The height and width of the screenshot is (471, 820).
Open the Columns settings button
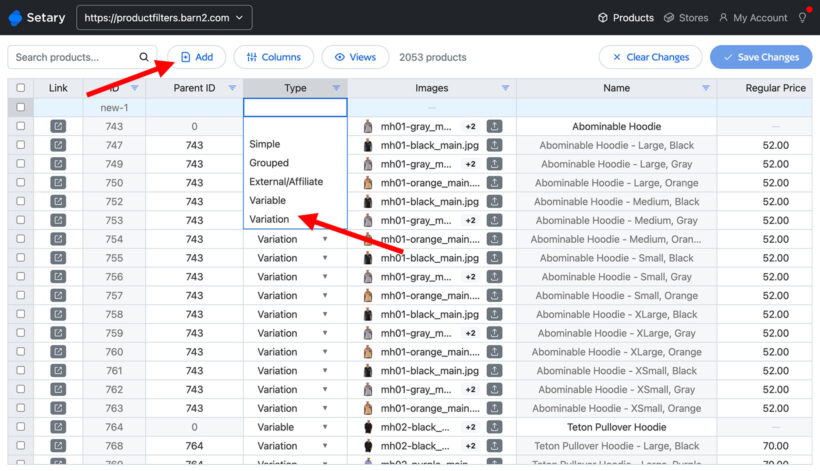(x=274, y=57)
